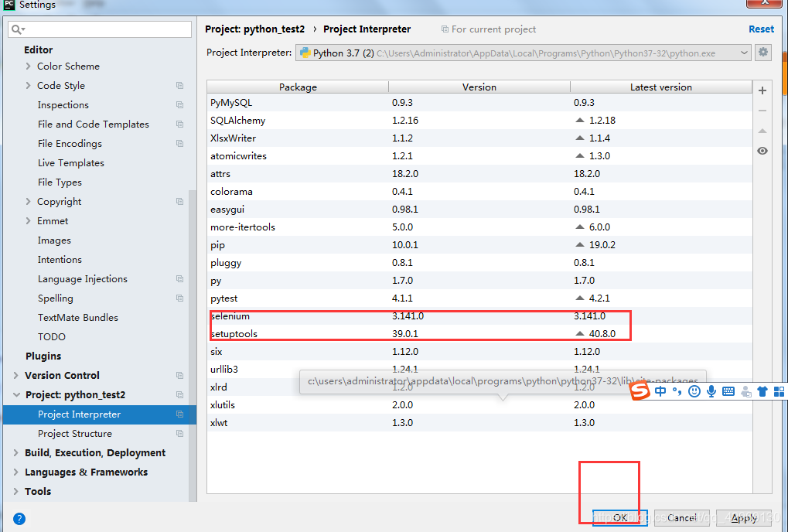Expand the Color Scheme node

click(x=28, y=66)
